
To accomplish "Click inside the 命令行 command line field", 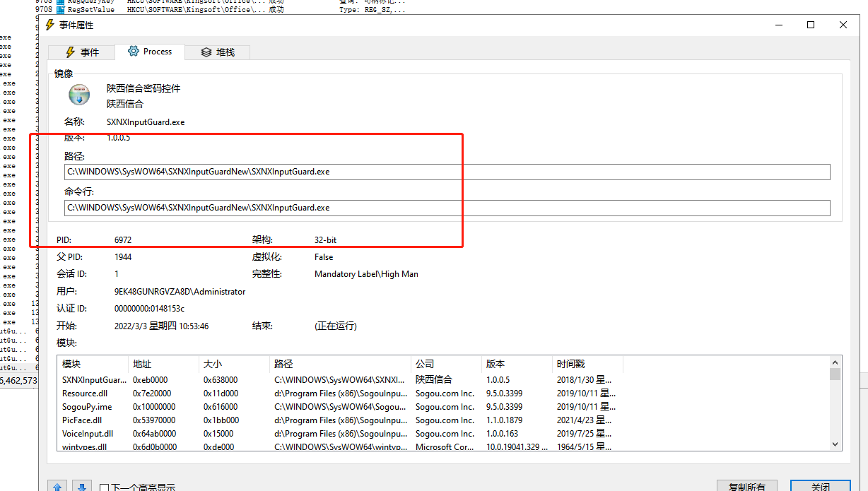I will (283, 207).
